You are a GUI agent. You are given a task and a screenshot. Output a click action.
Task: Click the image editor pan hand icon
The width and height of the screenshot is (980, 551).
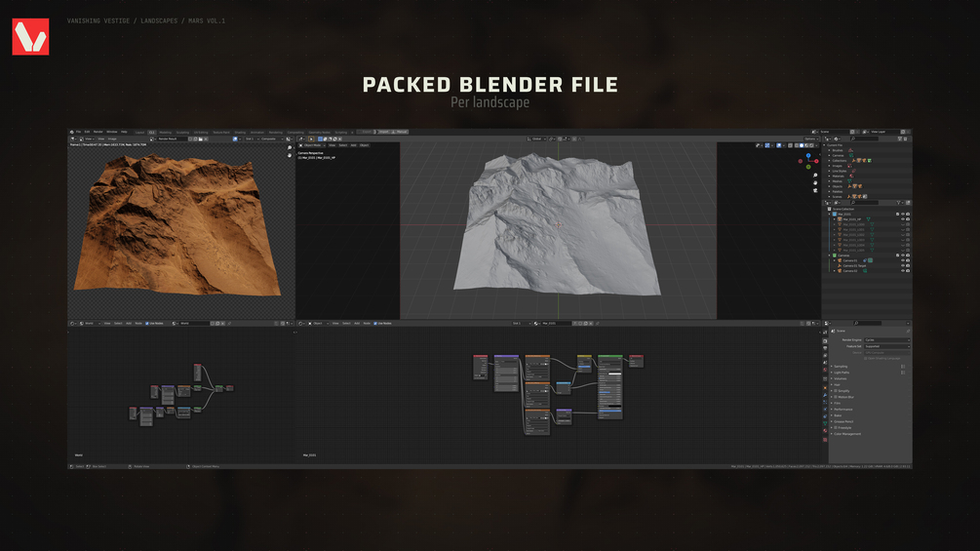coord(290,155)
